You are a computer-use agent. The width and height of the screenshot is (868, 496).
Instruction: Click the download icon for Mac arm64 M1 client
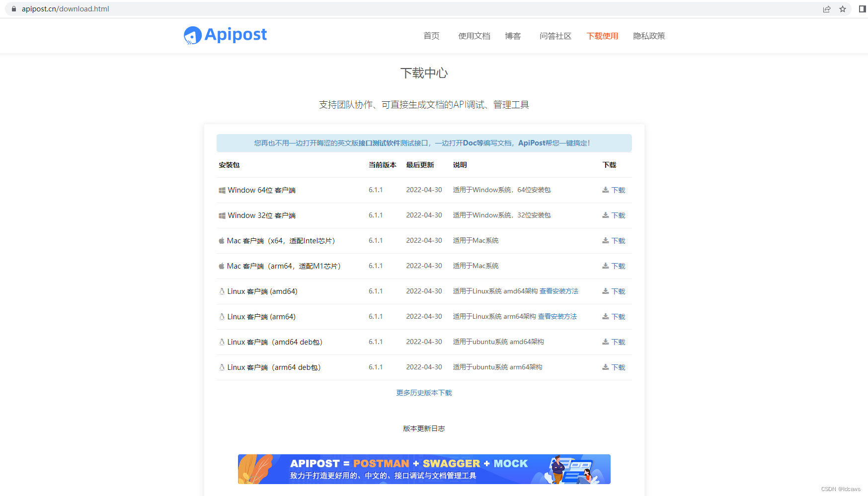tap(606, 266)
